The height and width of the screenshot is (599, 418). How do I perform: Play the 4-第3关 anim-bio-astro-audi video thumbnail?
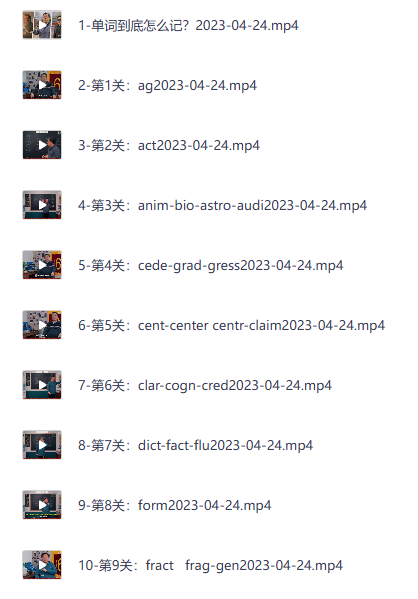click(x=42, y=205)
